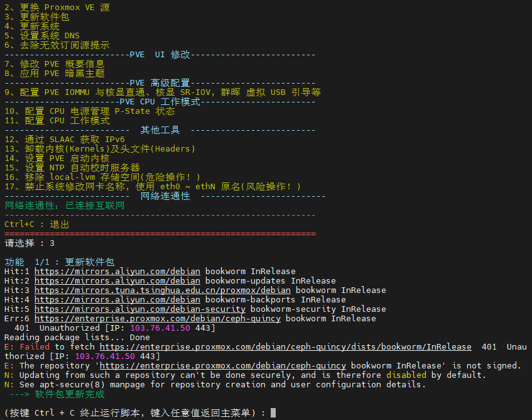Click the '其他工具' section header
Viewport: 532px width, 420px height.
(x=160, y=130)
